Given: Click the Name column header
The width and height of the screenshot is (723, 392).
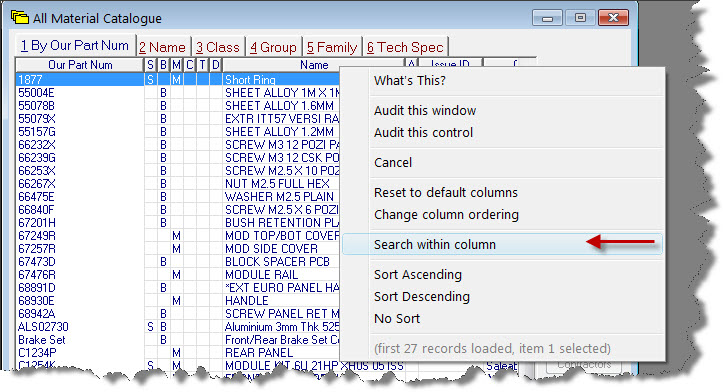Looking at the screenshot, I should pos(314,65).
